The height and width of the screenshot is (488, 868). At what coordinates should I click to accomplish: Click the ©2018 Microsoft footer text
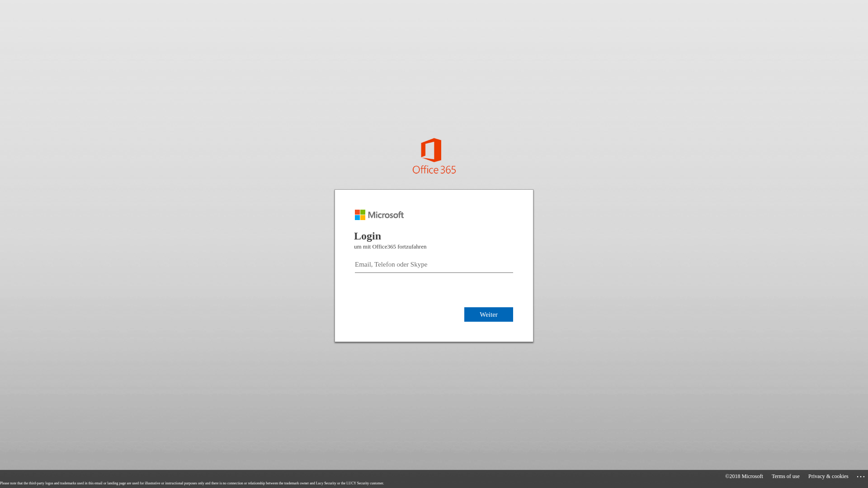coord(744,476)
